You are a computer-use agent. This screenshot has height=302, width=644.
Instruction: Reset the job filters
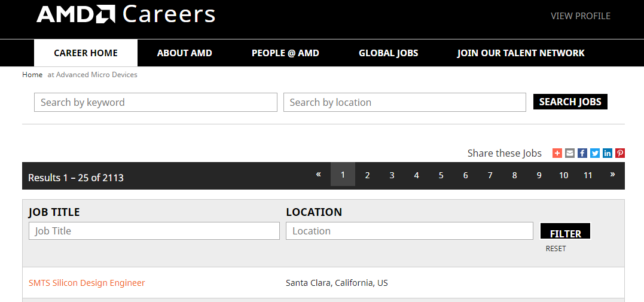(x=556, y=249)
